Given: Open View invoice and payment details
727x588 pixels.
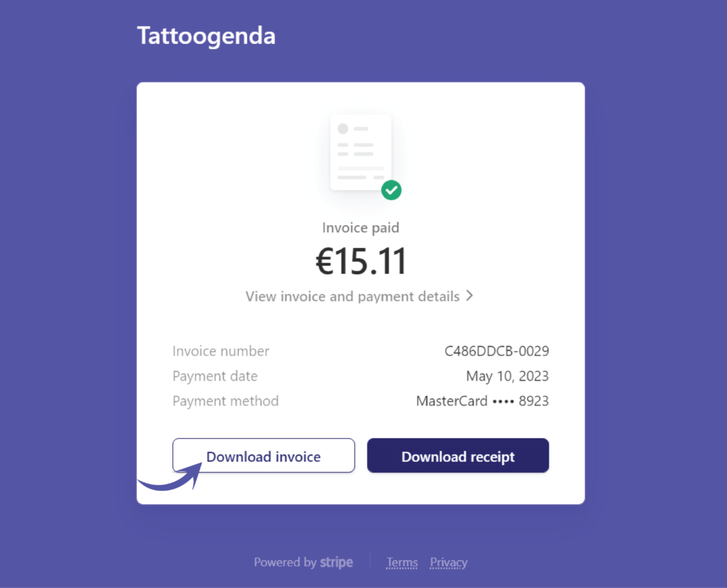Looking at the screenshot, I should [352, 296].
